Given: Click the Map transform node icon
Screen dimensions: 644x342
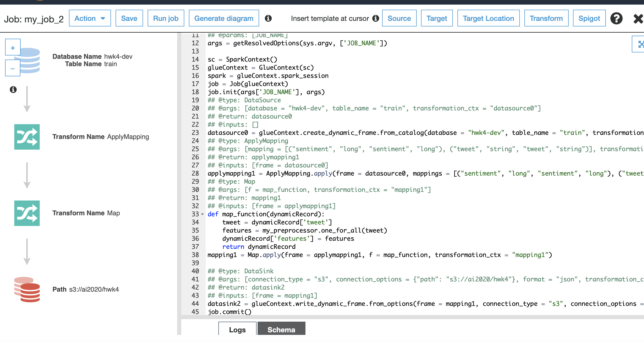Looking at the screenshot, I should pyautogui.click(x=27, y=213).
